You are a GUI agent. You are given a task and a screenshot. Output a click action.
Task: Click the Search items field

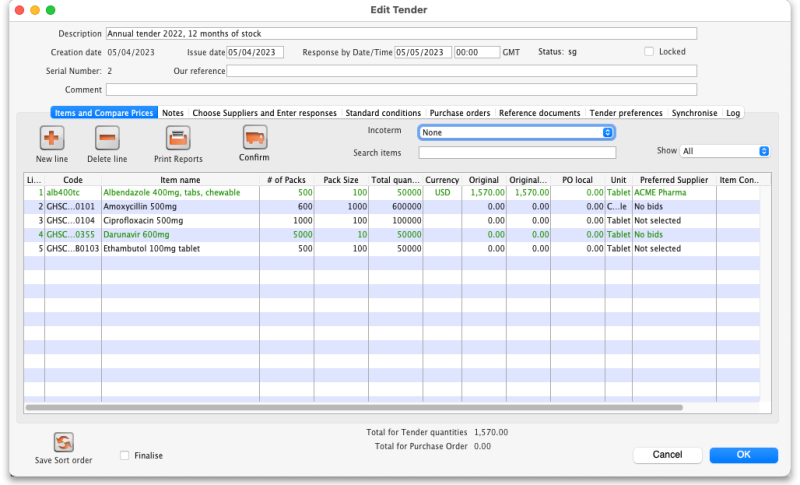click(x=516, y=153)
